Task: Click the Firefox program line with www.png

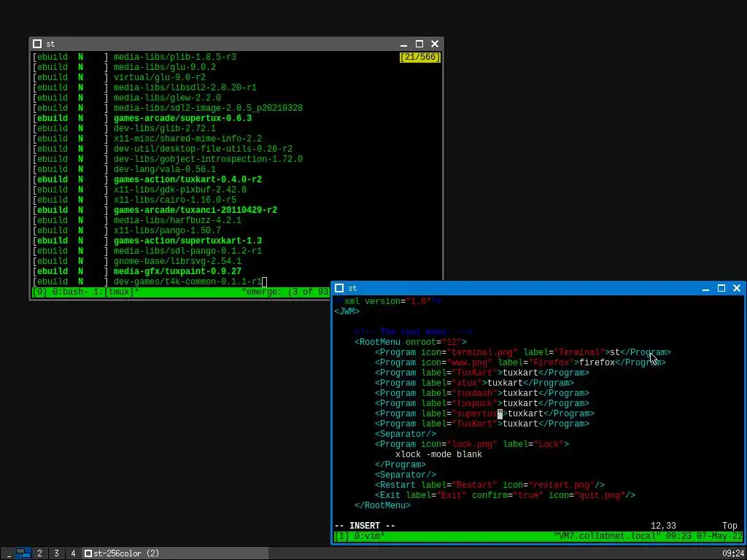Action: click(x=520, y=362)
